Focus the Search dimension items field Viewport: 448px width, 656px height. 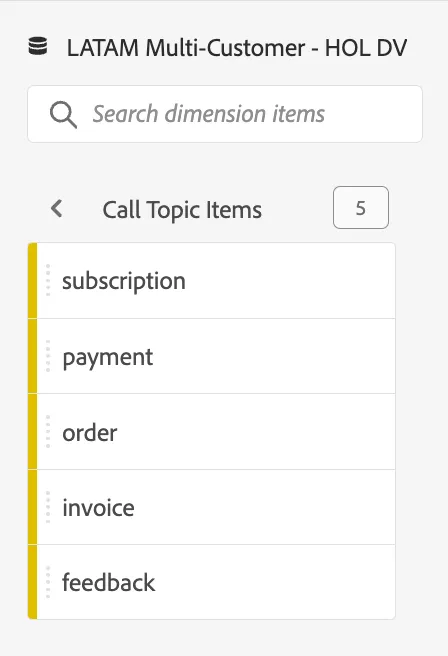click(x=225, y=114)
